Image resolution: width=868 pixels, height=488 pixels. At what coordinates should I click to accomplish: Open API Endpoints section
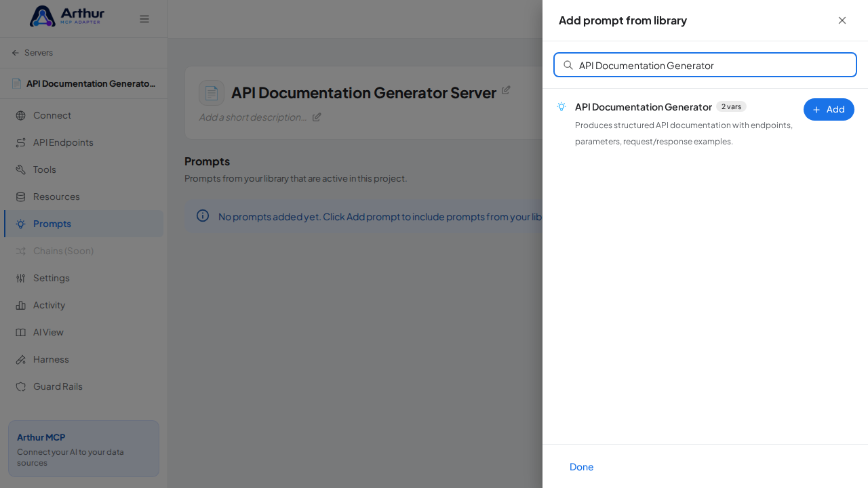pos(83,142)
